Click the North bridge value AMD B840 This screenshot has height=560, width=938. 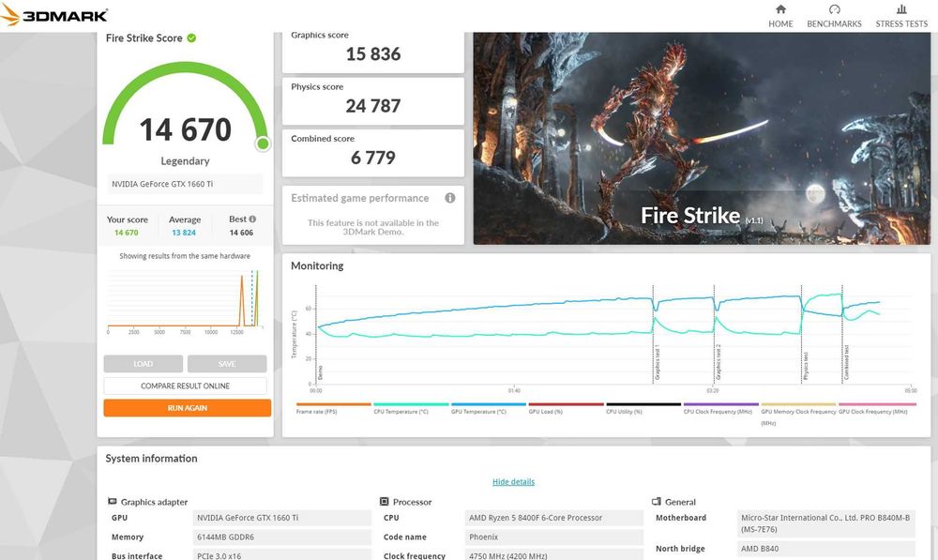pyautogui.click(x=826, y=548)
